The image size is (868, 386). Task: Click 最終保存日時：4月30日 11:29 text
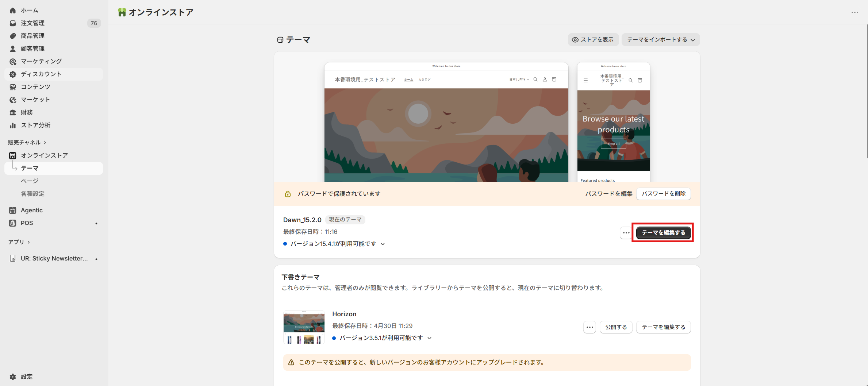tap(372, 326)
